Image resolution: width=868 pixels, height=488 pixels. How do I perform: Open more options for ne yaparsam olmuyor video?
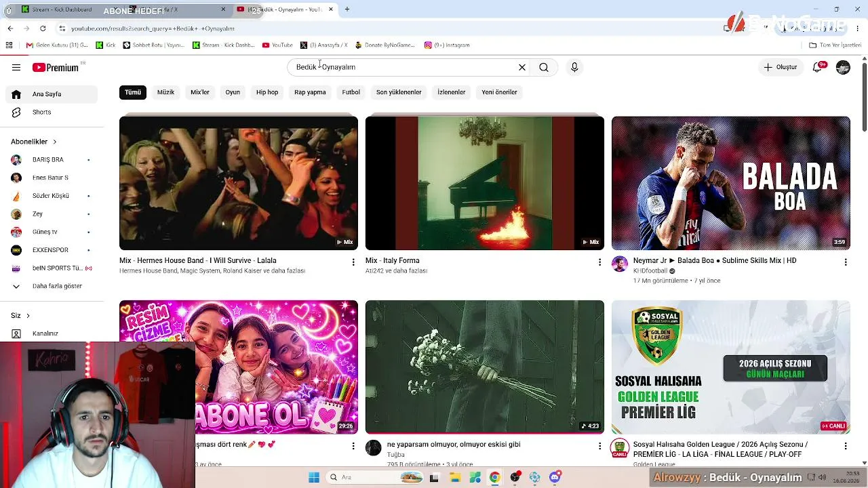pos(599,445)
